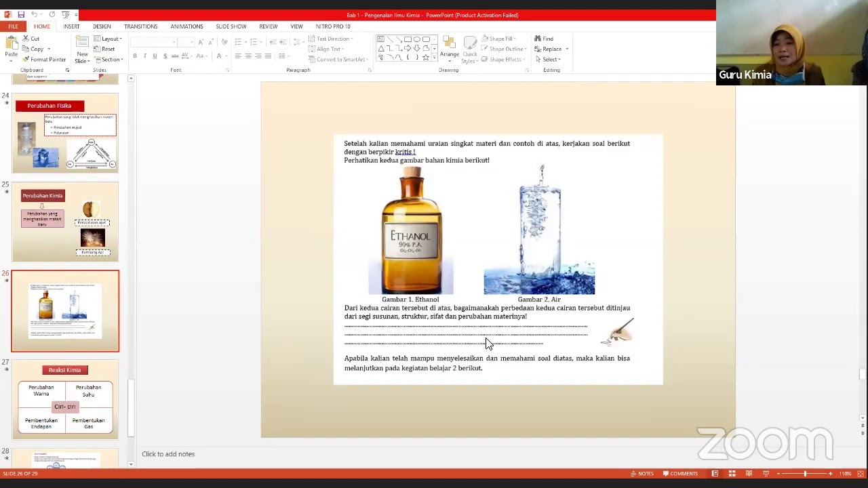Open the FILE tab
Image resolution: width=868 pixels, height=488 pixels.
pyautogui.click(x=13, y=26)
